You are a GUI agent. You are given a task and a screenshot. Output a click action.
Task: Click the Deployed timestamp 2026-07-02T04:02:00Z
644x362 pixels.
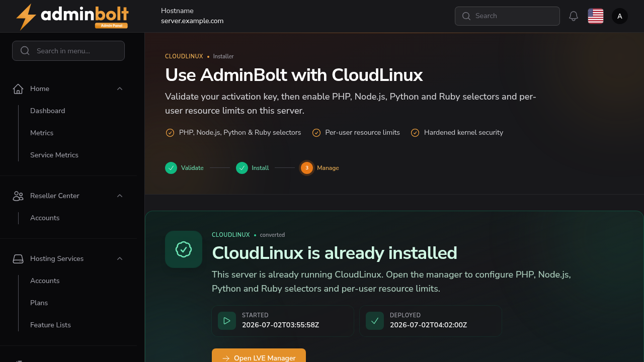[428, 325]
